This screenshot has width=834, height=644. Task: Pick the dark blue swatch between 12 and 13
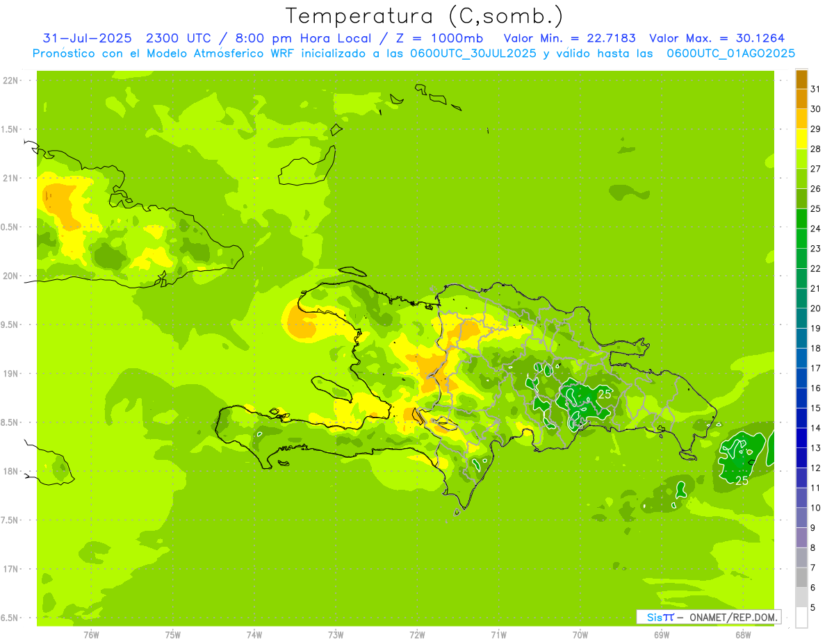(x=801, y=458)
